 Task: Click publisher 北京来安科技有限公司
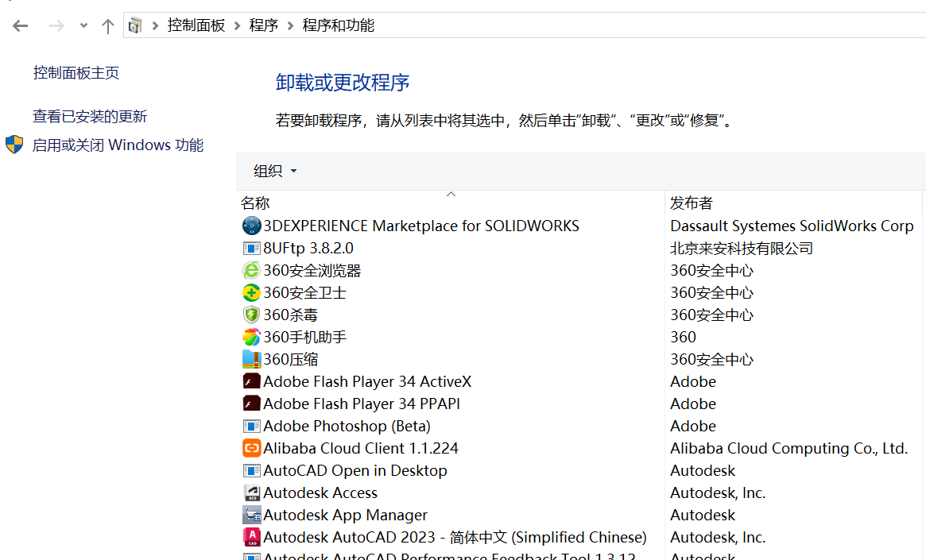point(741,248)
